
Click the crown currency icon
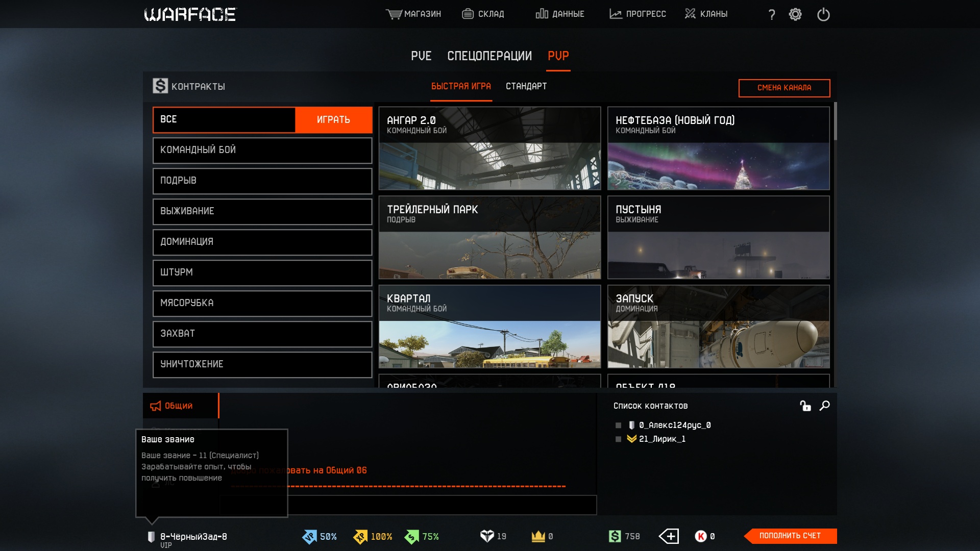tap(538, 536)
